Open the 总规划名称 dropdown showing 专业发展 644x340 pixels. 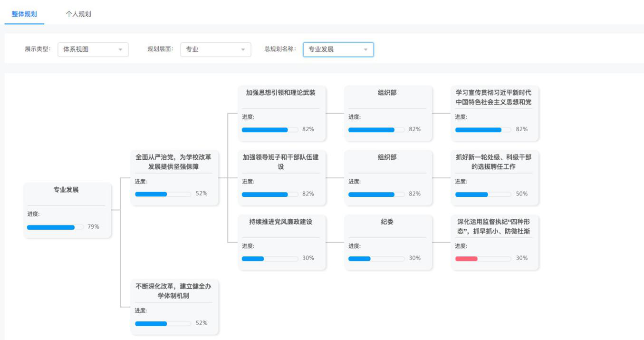tap(338, 49)
